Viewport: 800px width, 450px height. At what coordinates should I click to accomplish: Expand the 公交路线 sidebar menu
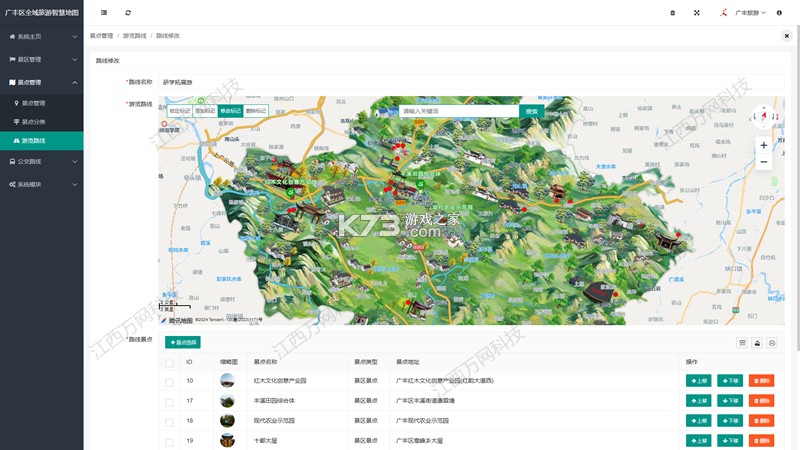pyautogui.click(x=42, y=161)
